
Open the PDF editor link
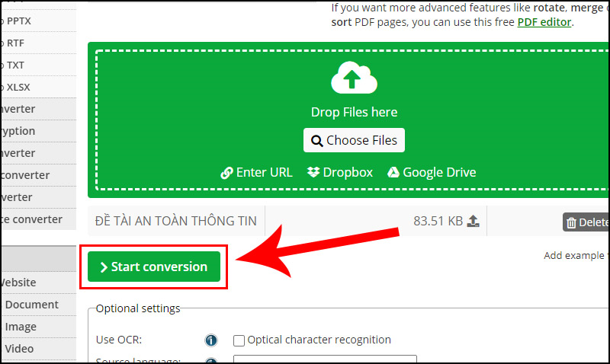coord(544,21)
